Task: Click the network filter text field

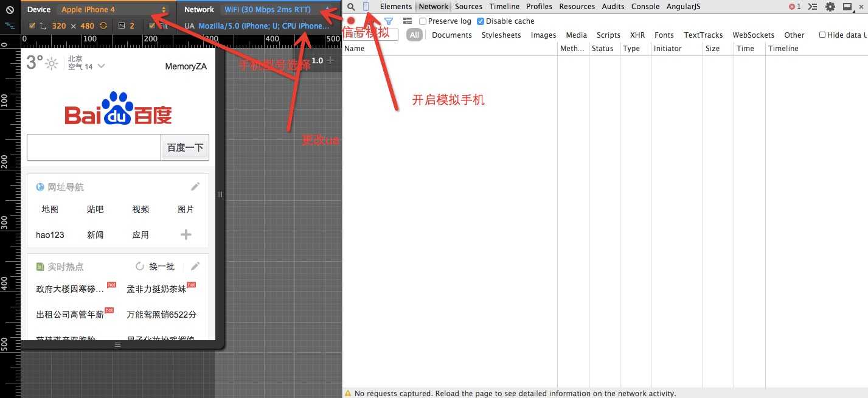Action: point(371,35)
